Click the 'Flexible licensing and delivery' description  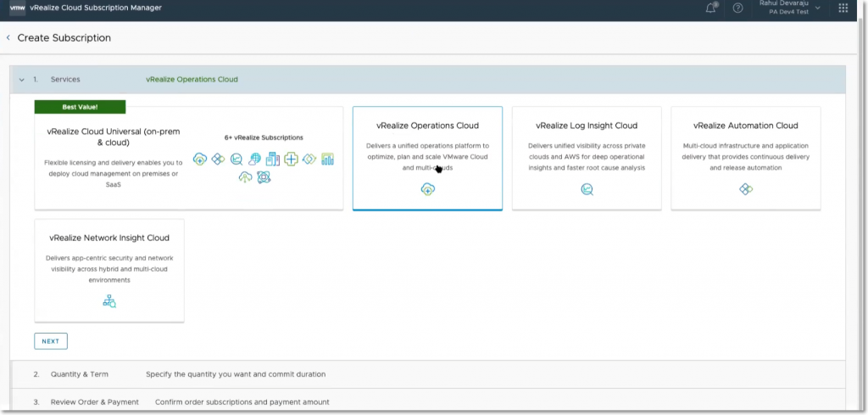pos(113,173)
